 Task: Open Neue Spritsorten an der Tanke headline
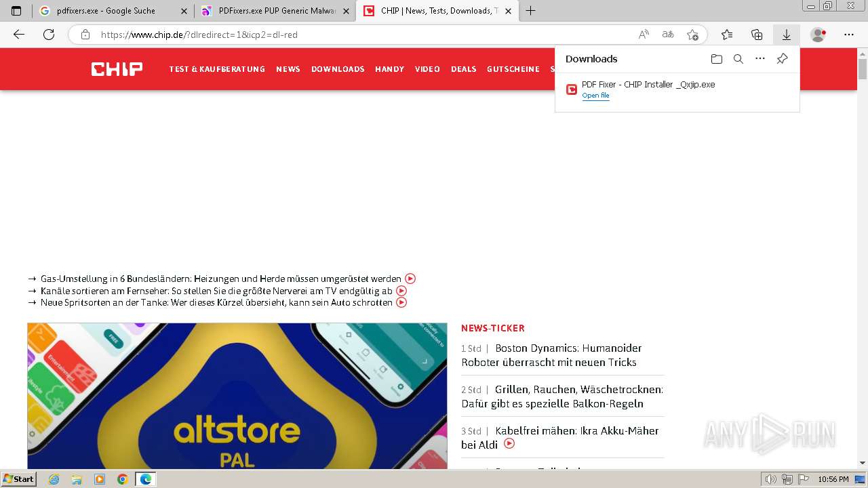216,302
